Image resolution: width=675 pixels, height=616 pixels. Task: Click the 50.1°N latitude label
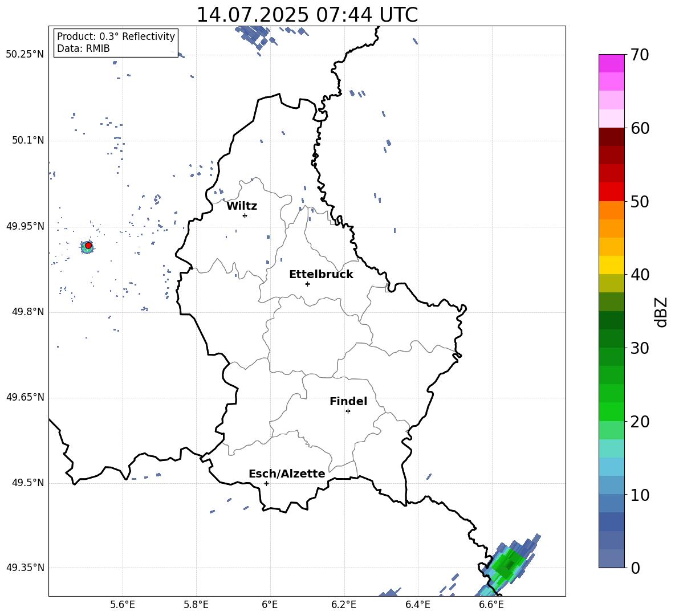[27, 141]
